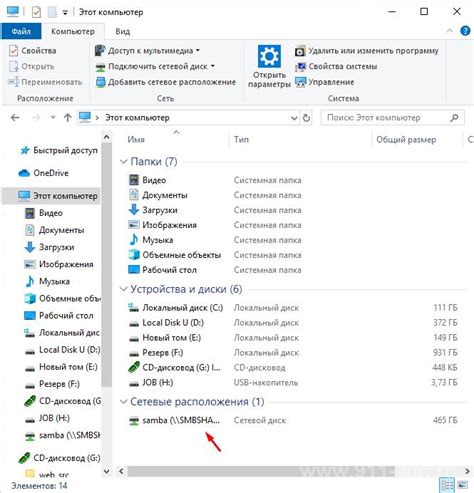Select CD-дисковод (G:) in file list
Image resolution: width=474 pixels, height=493 pixels.
coord(174,368)
